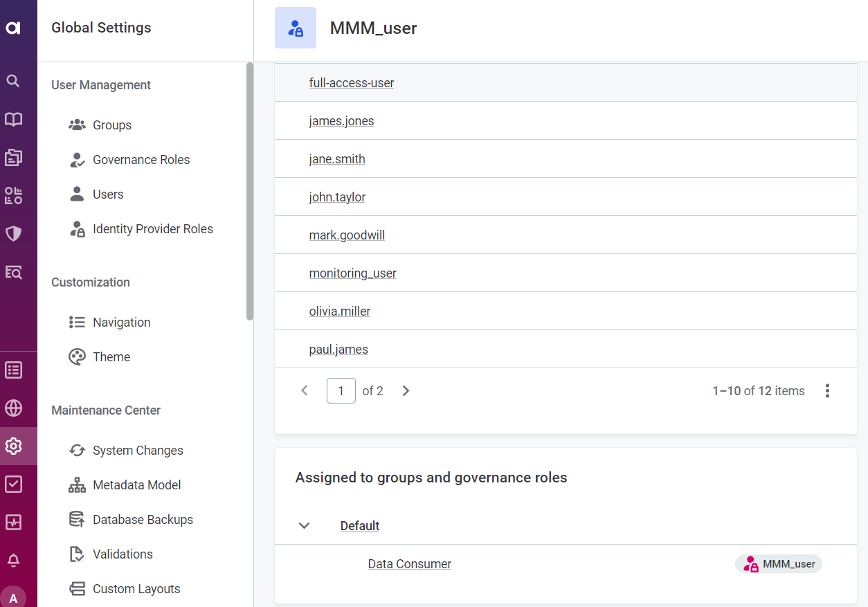
Task: Click the MMM_user badge chip on Data Consumer row
Action: (778, 563)
